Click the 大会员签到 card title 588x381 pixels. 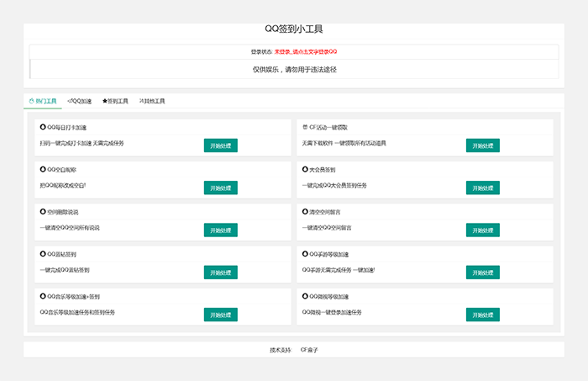(x=322, y=170)
